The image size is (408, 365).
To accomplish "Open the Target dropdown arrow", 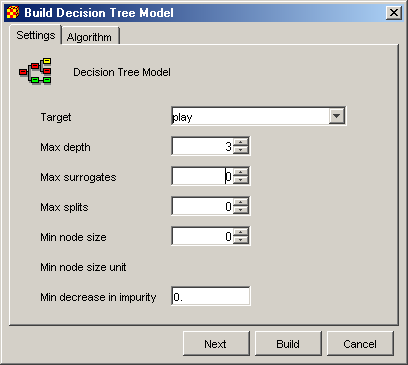I will [337, 116].
